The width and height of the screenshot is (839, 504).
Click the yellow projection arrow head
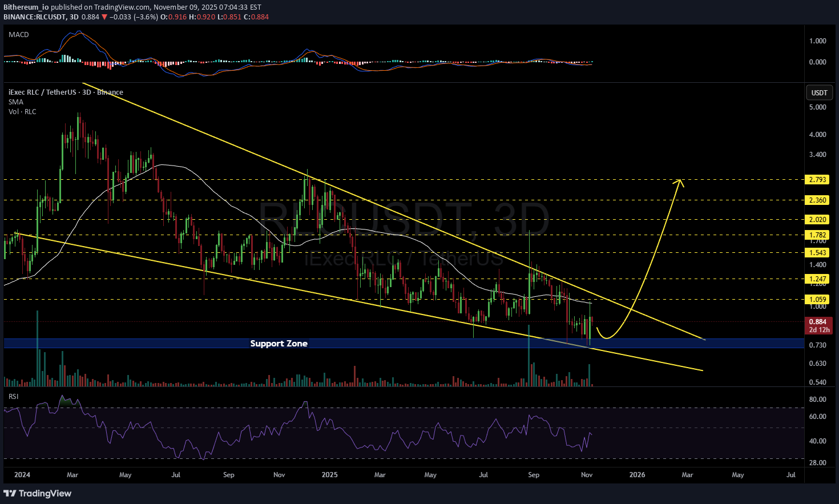point(679,182)
